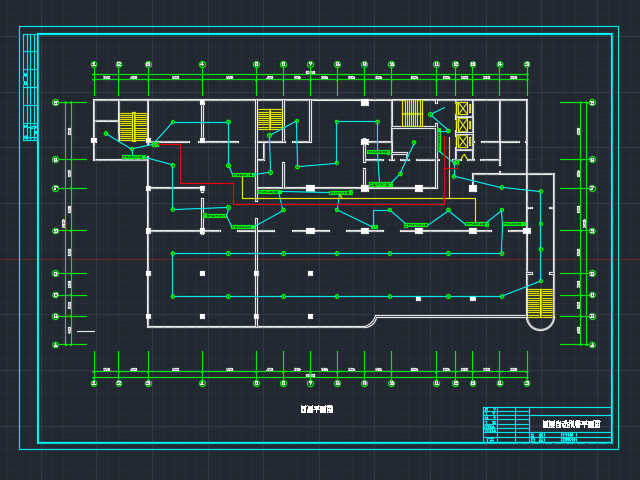Select the revision table on the sheet border
This screenshot has height=480, width=640.
[31, 87]
